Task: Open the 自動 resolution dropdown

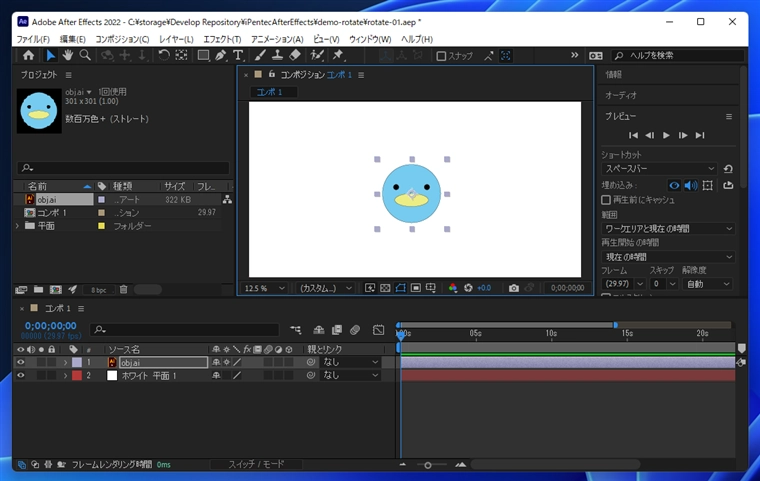Action: click(x=707, y=284)
